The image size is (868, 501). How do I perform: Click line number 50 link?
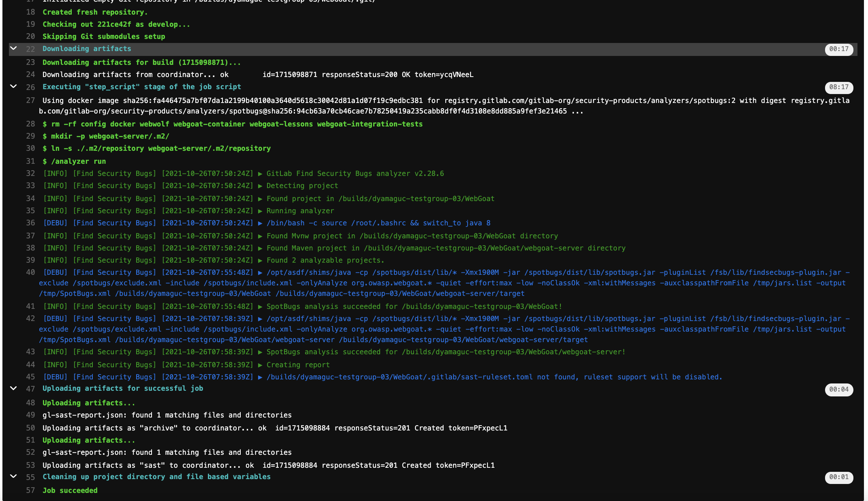[30, 428]
